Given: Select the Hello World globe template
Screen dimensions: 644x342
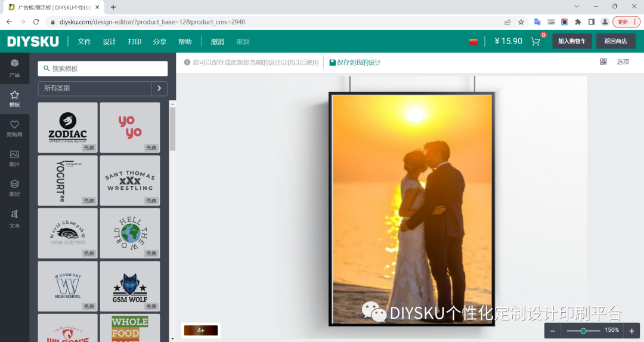Looking at the screenshot, I should pyautogui.click(x=130, y=233).
